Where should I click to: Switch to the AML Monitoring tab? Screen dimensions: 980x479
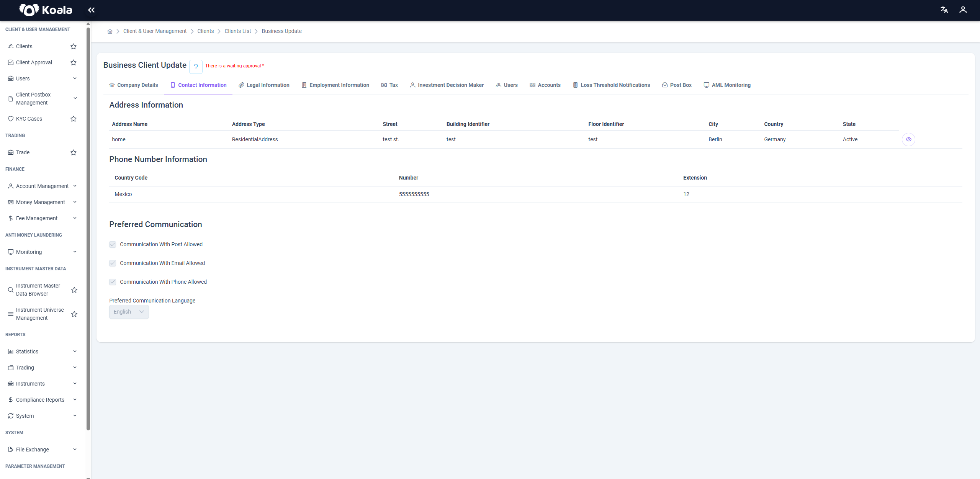click(x=727, y=85)
